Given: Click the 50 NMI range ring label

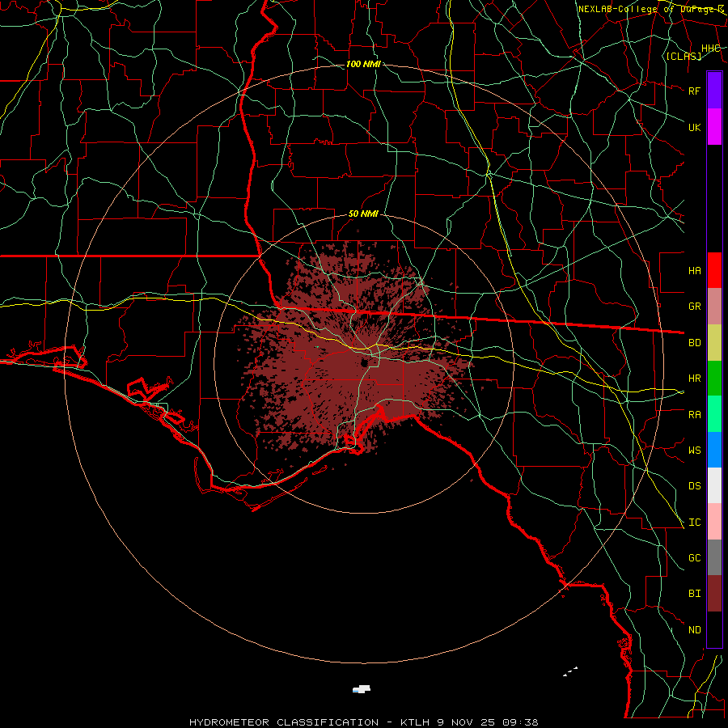Looking at the screenshot, I should [363, 214].
